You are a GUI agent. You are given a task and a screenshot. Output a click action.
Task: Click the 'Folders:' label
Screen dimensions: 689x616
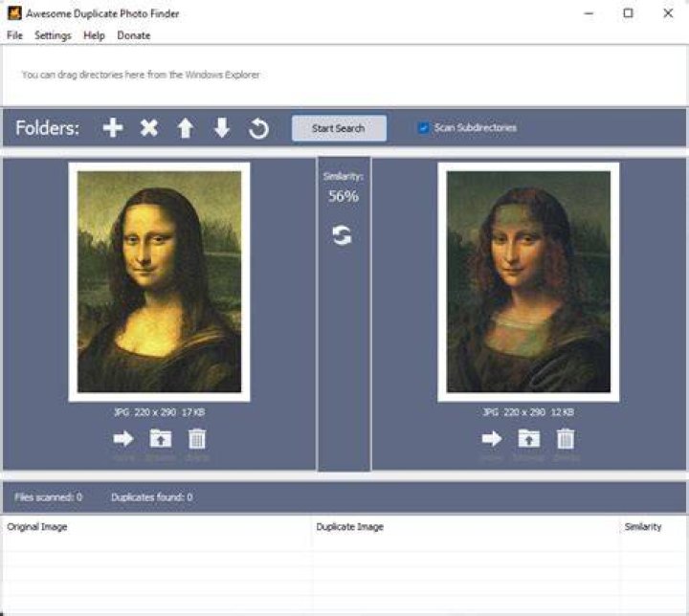pos(48,128)
